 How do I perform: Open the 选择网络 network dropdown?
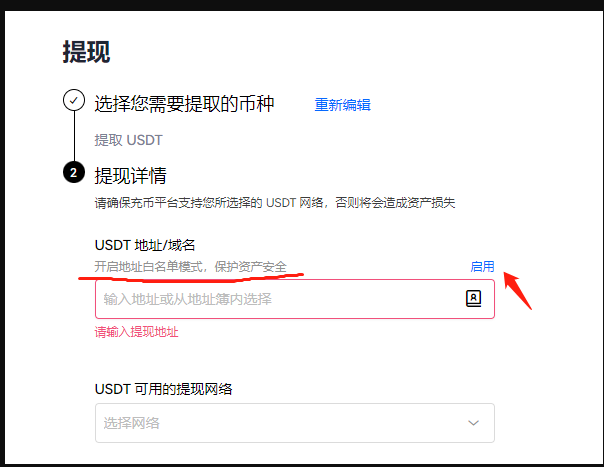(x=295, y=423)
